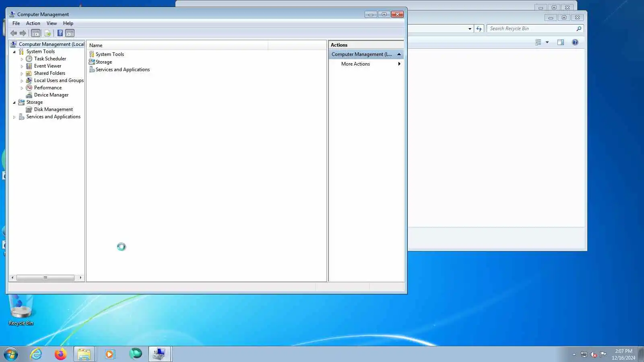Open Device Manager from the tree
644x362 pixels.
51,95
